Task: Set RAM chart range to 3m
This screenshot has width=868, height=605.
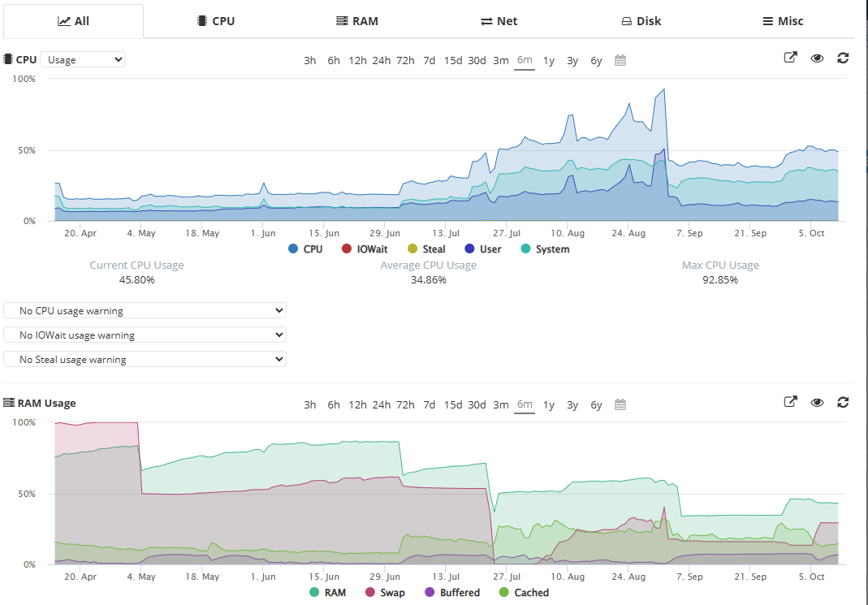Action: 501,404
